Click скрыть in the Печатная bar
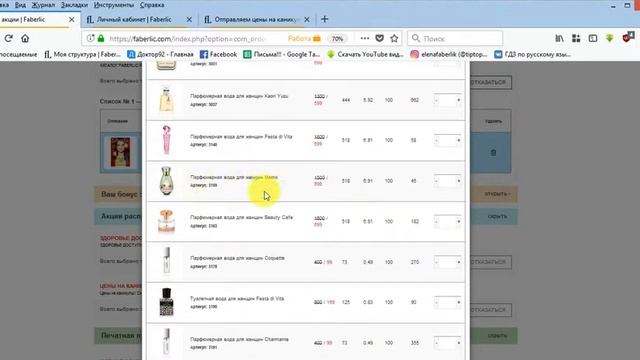 [x=497, y=336]
